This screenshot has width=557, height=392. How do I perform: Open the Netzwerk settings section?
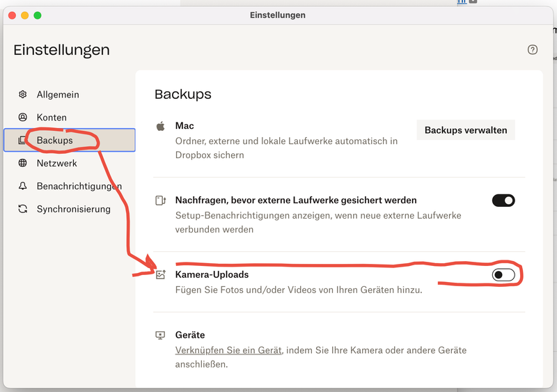57,164
